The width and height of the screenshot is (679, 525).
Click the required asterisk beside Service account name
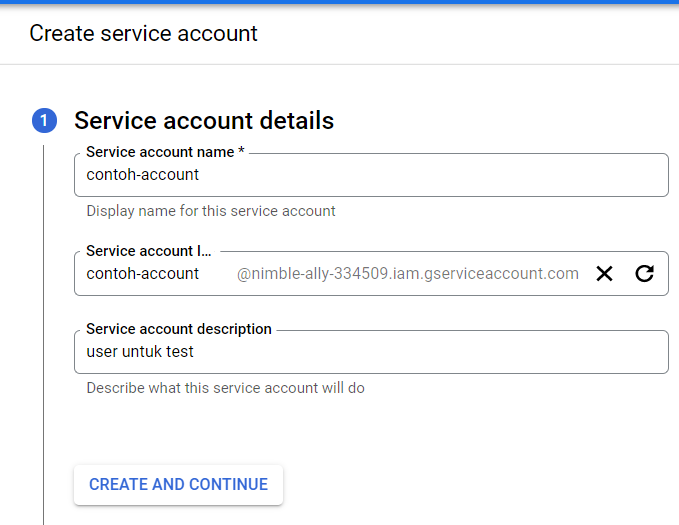(x=241, y=150)
